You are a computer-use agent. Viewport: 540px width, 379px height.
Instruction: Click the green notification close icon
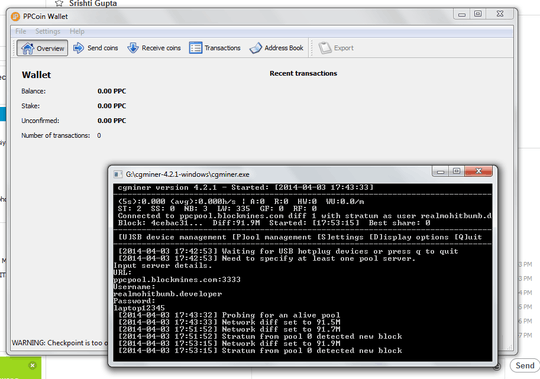(32, 365)
